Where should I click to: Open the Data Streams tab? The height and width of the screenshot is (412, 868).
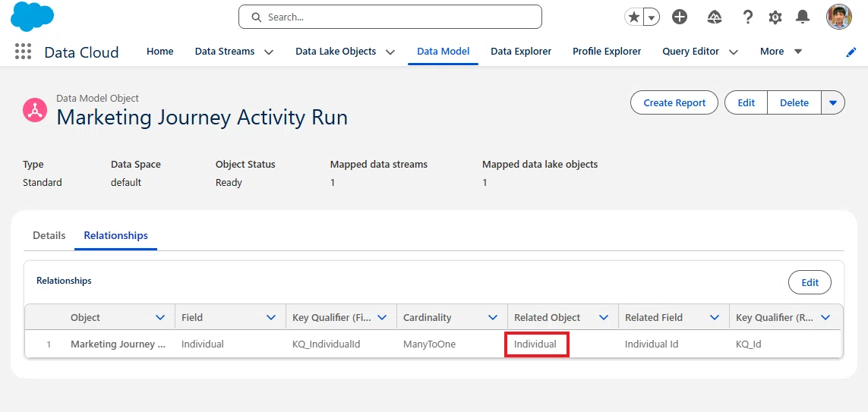pos(225,52)
